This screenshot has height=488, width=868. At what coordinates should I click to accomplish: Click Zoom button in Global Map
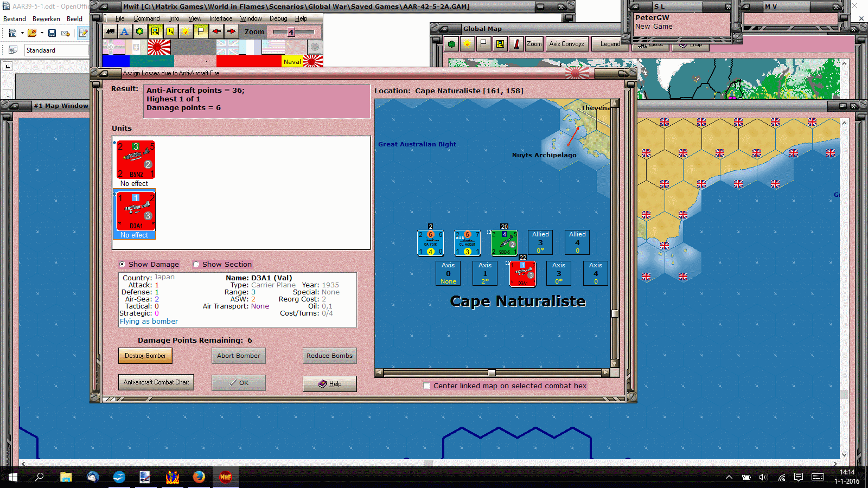click(534, 44)
